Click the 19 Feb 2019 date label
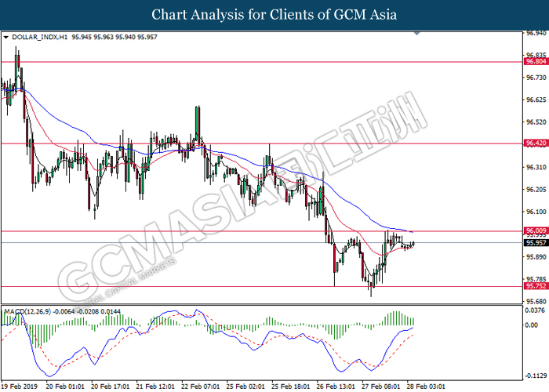Image resolution: width=549 pixels, height=392 pixels. pyautogui.click(x=21, y=387)
